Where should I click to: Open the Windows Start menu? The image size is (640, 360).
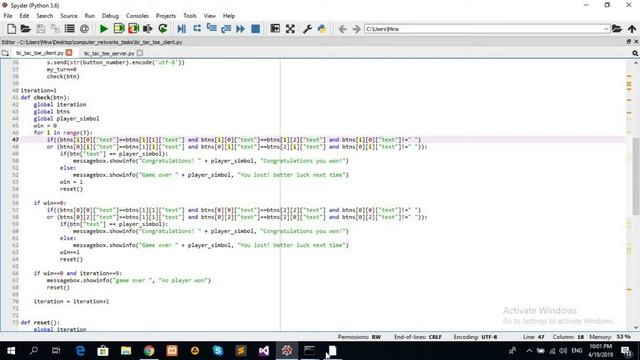(11, 351)
